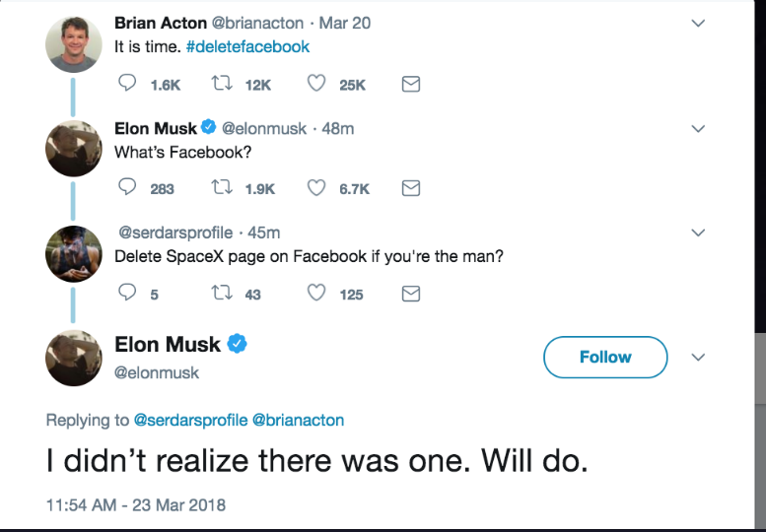Retweet serdarsprofile's tweet with 43 retweets
This screenshot has height=532, width=766.
click(x=223, y=293)
